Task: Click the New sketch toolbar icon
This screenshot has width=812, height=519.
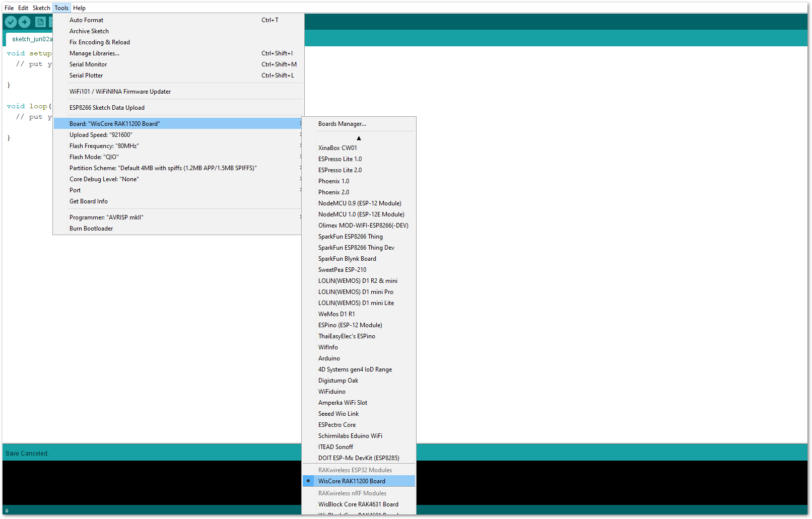Action: point(41,22)
